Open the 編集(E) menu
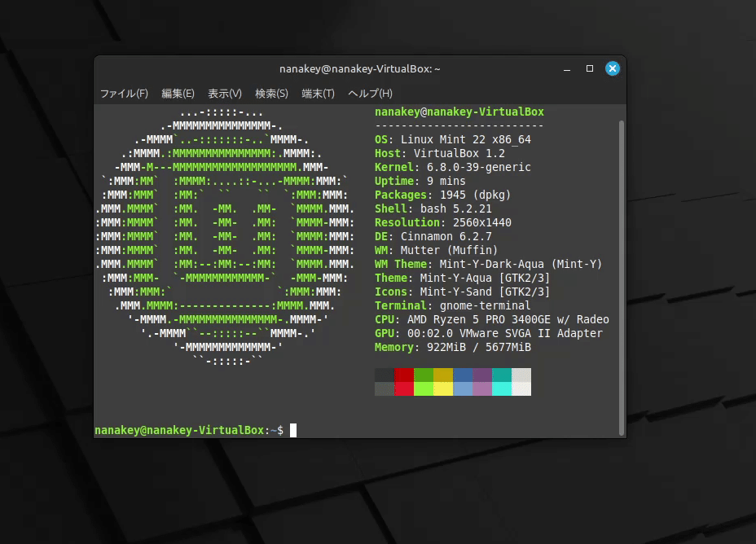756x544 pixels. click(178, 94)
